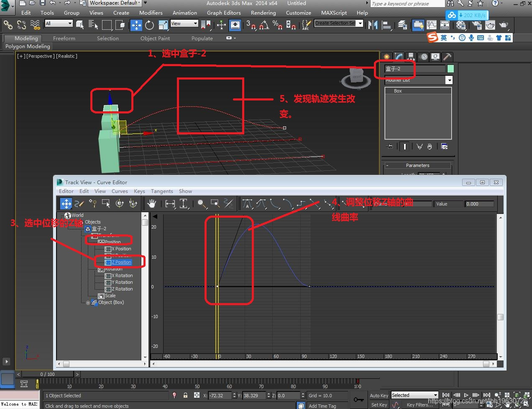532x409 pixels.
Task: Click the Play Animation button
Action: [466, 395]
